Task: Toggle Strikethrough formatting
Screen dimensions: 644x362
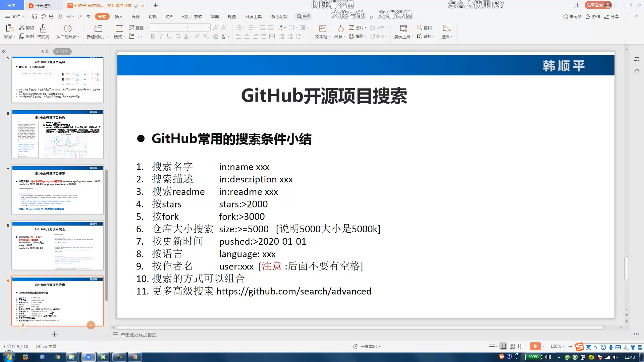Action: 177,36
